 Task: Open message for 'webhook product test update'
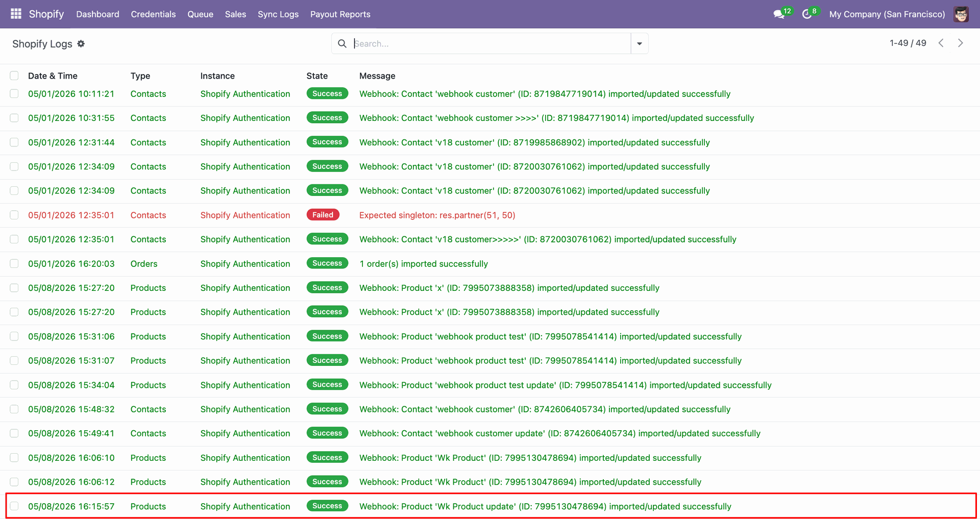pos(566,385)
